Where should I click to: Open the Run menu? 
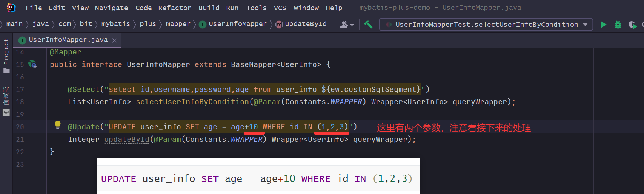[x=232, y=8]
